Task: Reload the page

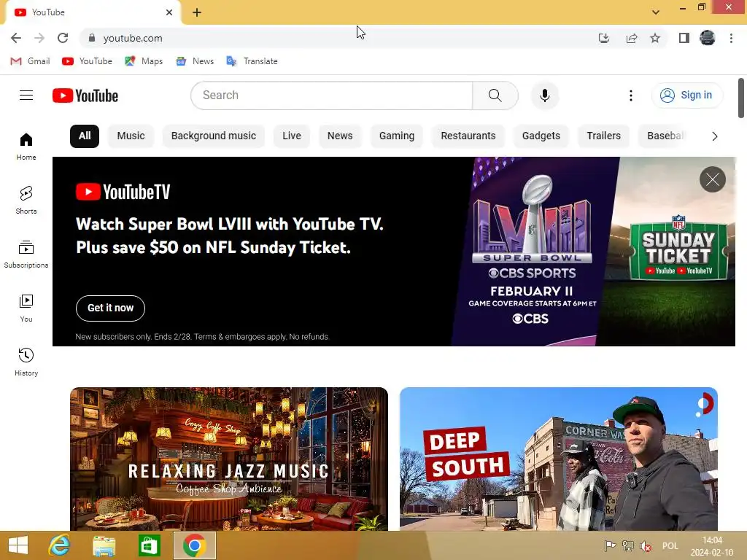Action: tap(63, 38)
